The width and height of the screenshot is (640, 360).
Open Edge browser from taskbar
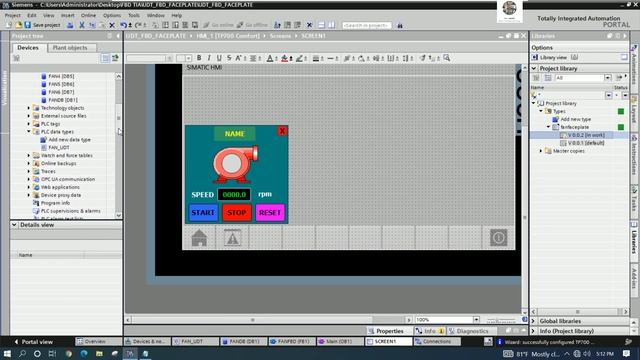click(84, 353)
